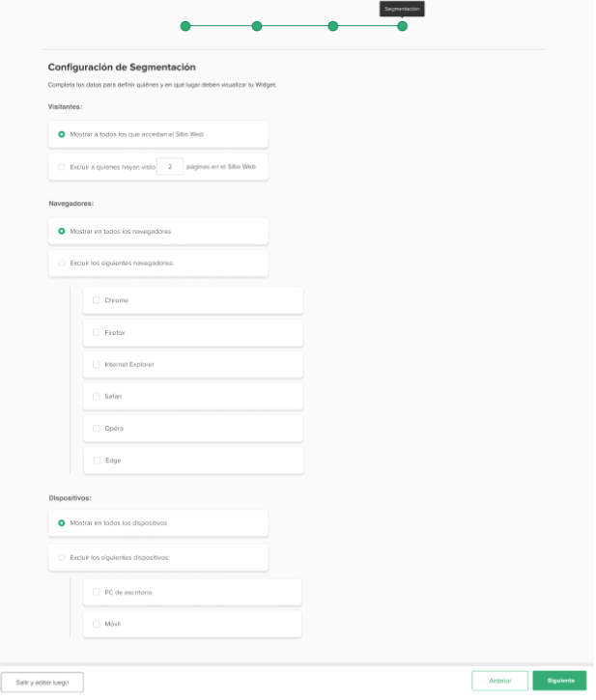This screenshot has width=596, height=700.
Task: Tick the Safari checkbox
Action: pyautogui.click(x=96, y=397)
